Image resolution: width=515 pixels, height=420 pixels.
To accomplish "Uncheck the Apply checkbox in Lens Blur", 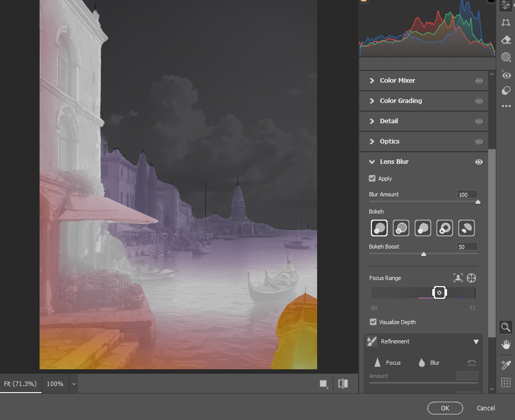I will click(x=372, y=179).
